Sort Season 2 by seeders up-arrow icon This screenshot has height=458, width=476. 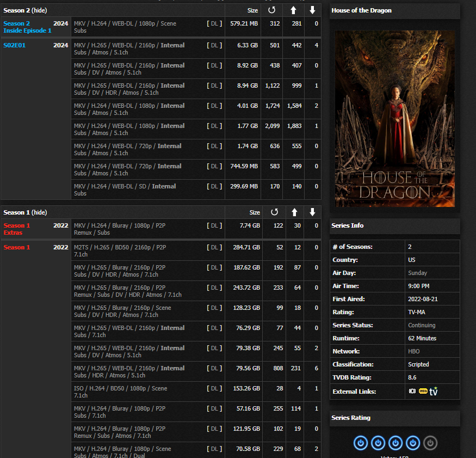pos(293,10)
